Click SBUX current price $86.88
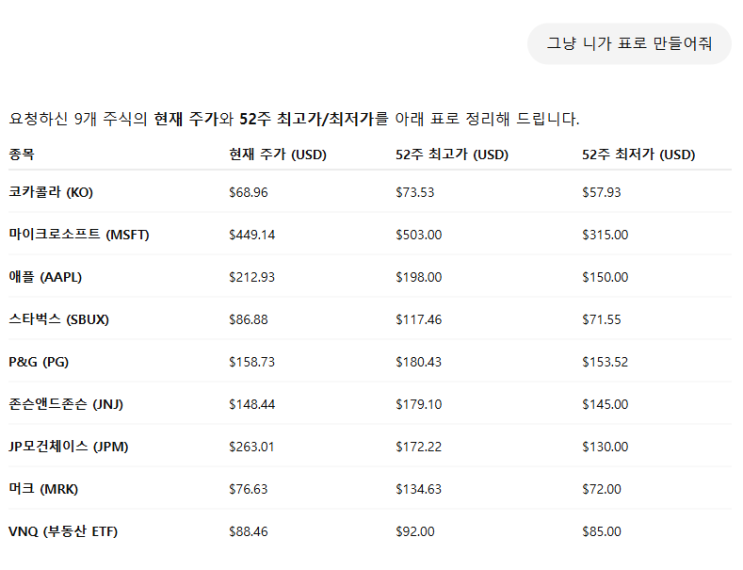Screen dimensions: 743x570 248,319
